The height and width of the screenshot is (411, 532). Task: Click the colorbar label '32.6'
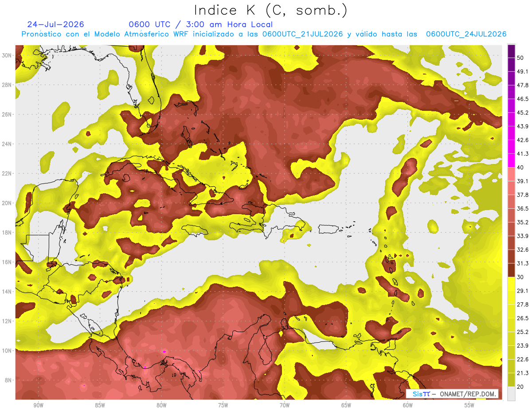pyautogui.click(x=522, y=250)
